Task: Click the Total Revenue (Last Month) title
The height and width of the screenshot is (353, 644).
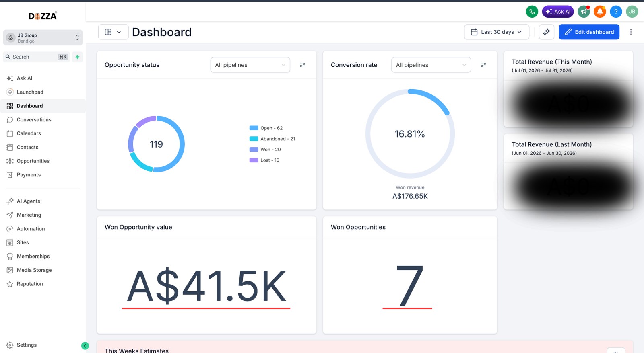Action: point(552,144)
